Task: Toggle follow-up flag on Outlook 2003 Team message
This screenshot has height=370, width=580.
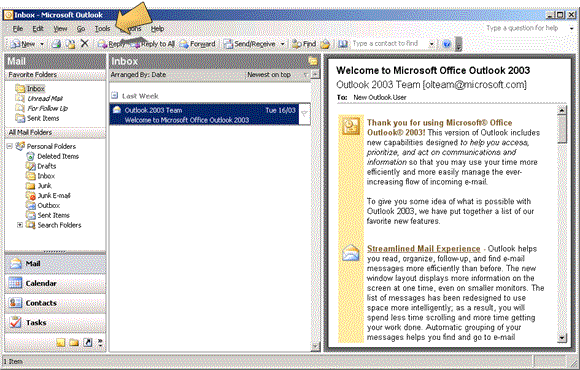Action: tap(304, 114)
